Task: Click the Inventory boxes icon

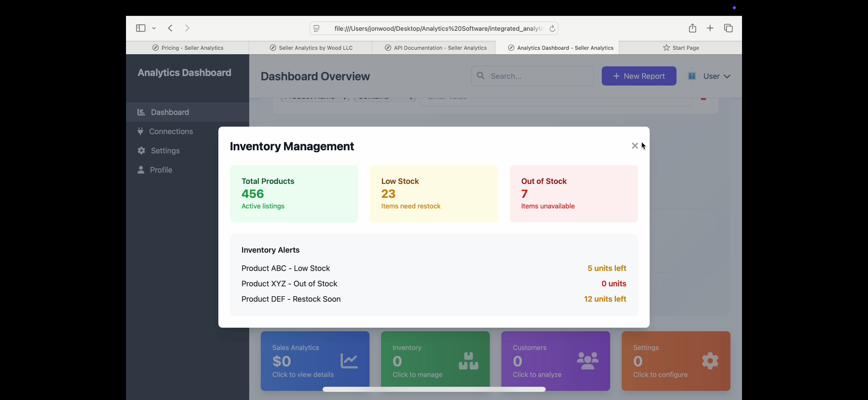Action: coord(469,361)
